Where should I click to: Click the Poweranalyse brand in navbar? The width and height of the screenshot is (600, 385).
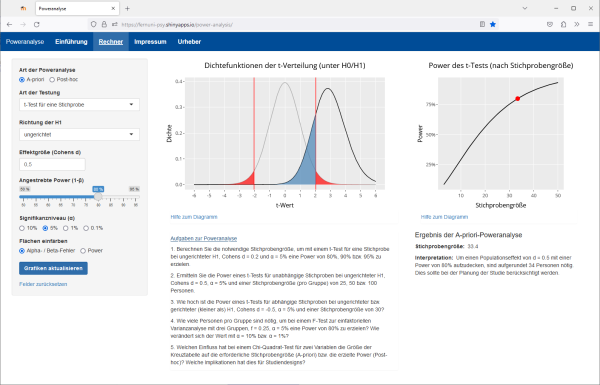25,42
